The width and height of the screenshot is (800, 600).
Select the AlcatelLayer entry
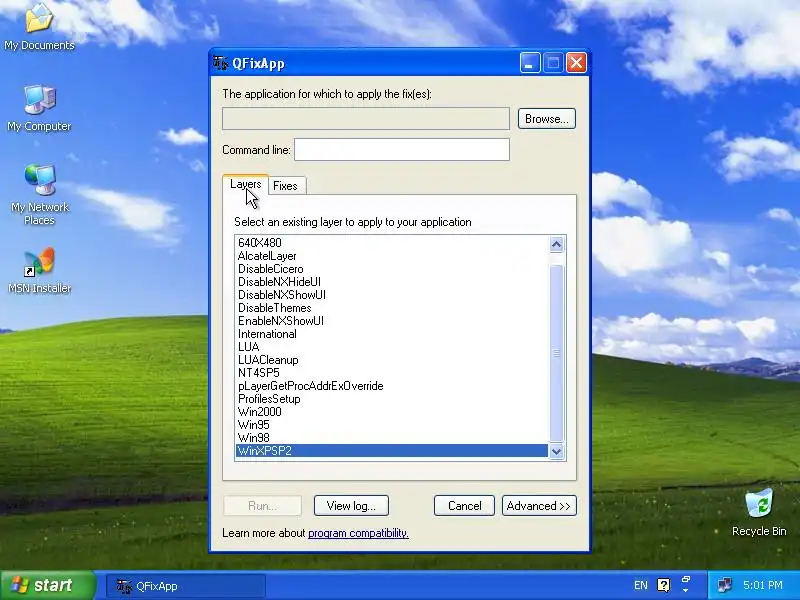coord(392,256)
